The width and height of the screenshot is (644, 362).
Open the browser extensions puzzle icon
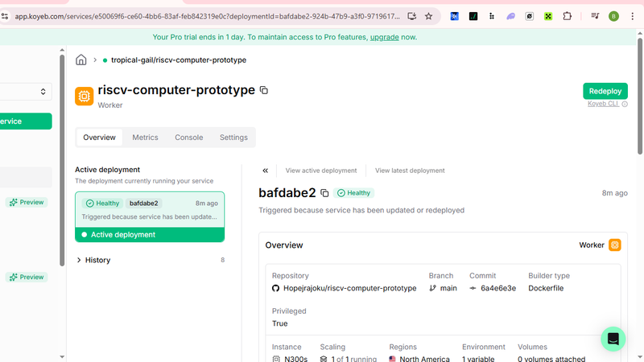[x=568, y=16]
